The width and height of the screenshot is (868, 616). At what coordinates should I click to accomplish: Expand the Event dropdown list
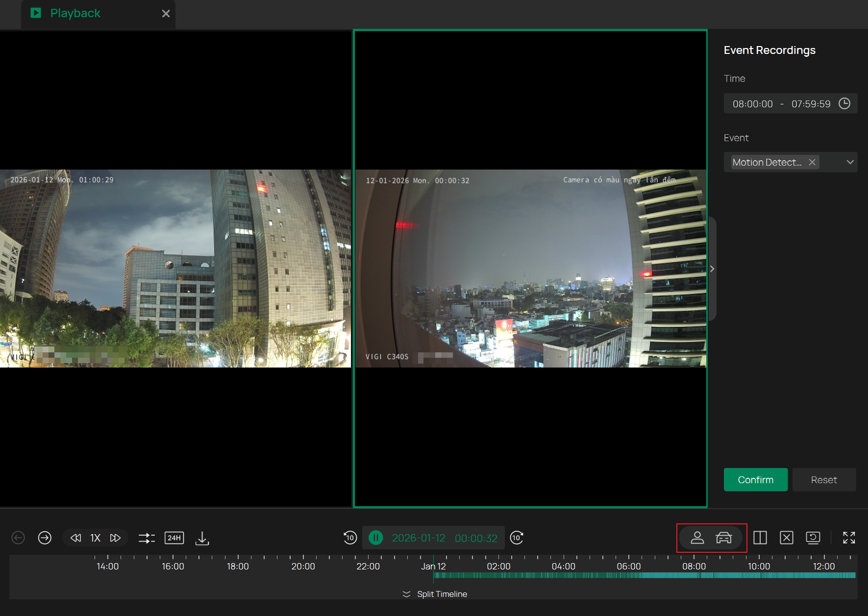[850, 162]
